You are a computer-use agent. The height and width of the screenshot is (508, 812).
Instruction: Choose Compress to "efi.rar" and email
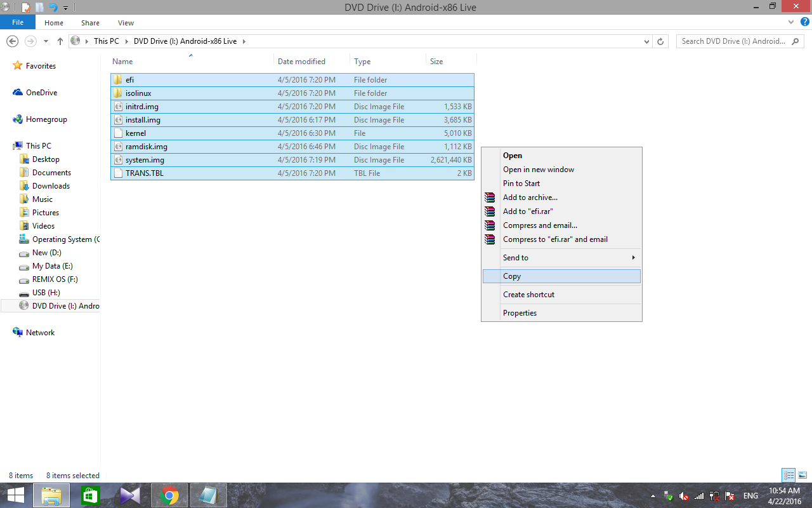561,239
